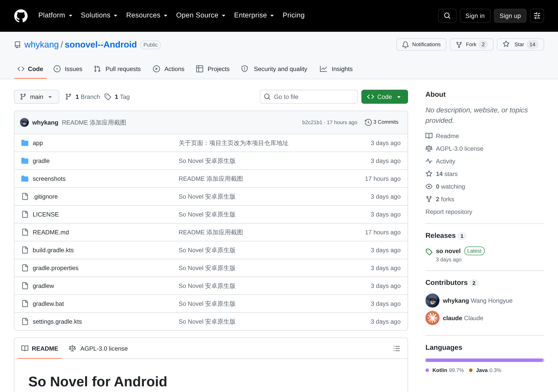Star the sonovel--Android repository
Screen dimensions: 558x392
(x=520, y=44)
